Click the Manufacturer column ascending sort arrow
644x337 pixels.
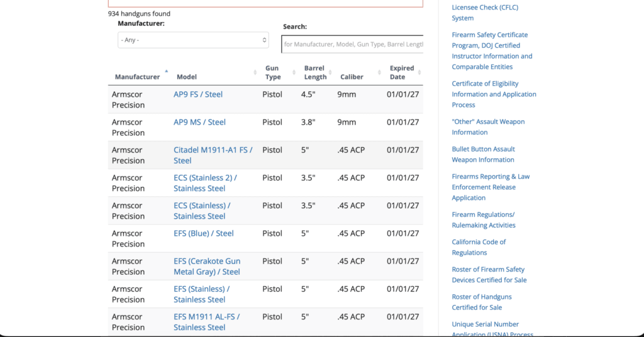pos(166,72)
